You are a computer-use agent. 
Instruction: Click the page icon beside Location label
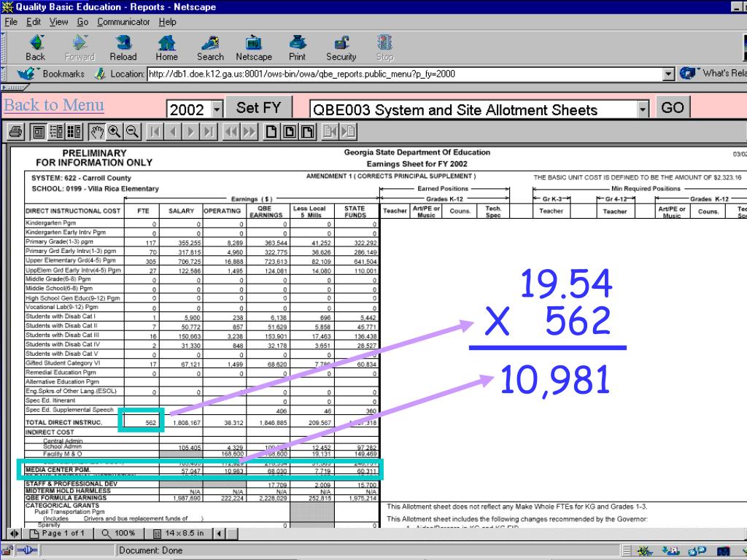(x=99, y=74)
